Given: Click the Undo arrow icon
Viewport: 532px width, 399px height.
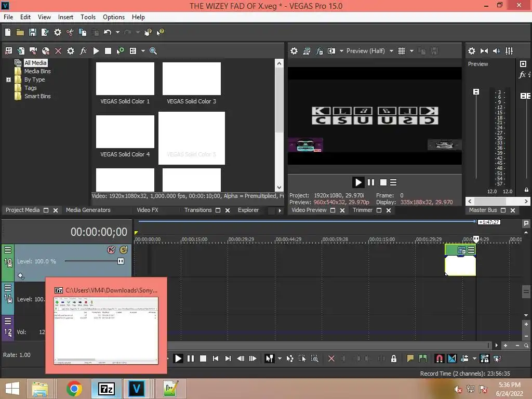Looking at the screenshot, I should [108, 32].
